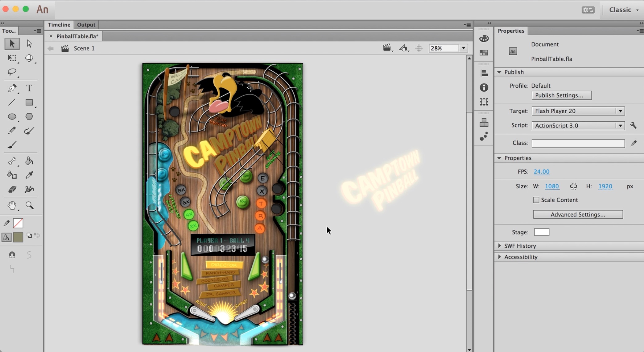
Task: Activate the Eraser tool
Action: click(x=12, y=189)
